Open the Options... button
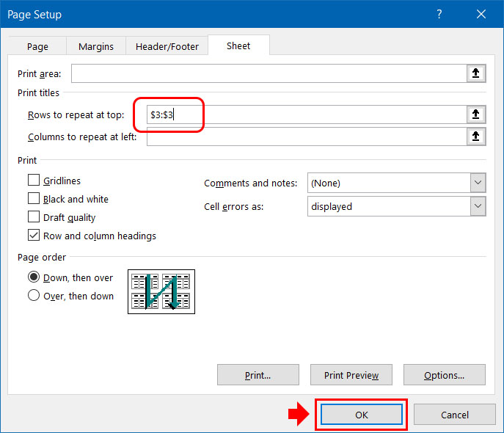The image size is (504, 433). [x=444, y=375]
